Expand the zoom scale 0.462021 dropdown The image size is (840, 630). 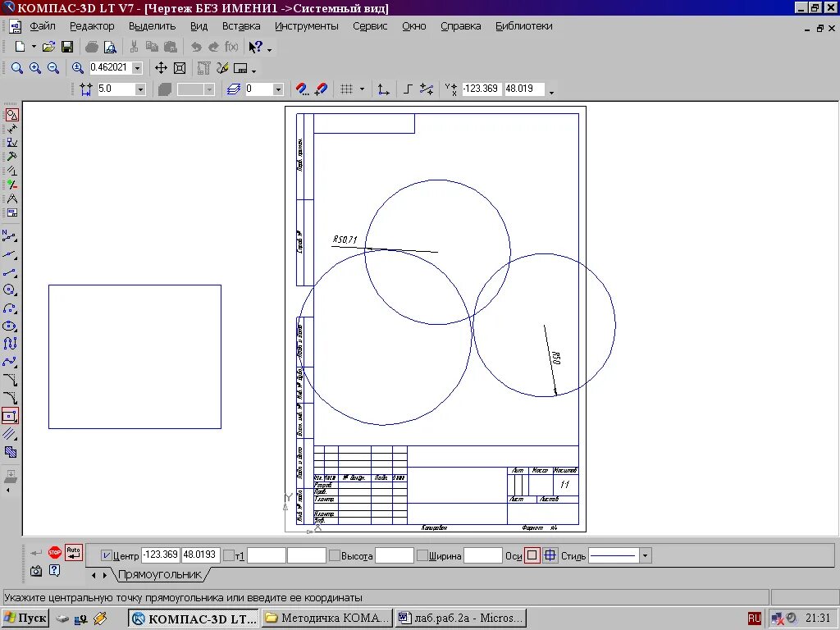point(137,68)
